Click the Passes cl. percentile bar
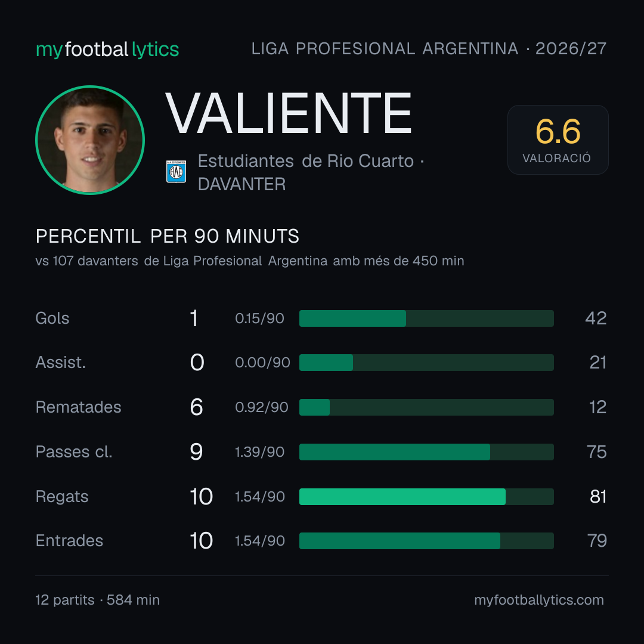 [x=426, y=452]
